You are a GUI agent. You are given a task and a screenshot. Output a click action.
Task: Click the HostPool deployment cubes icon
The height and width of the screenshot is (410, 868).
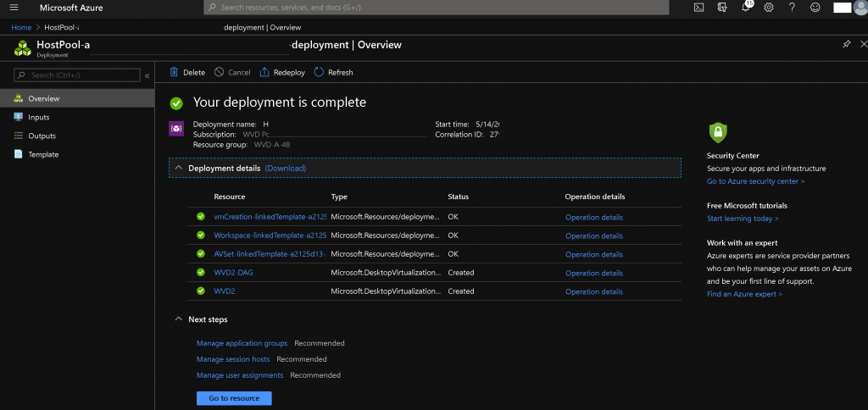tap(23, 48)
